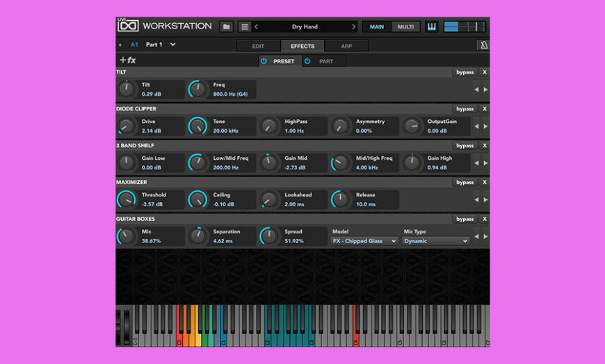Click the Gain Mid knob

[x=269, y=163]
